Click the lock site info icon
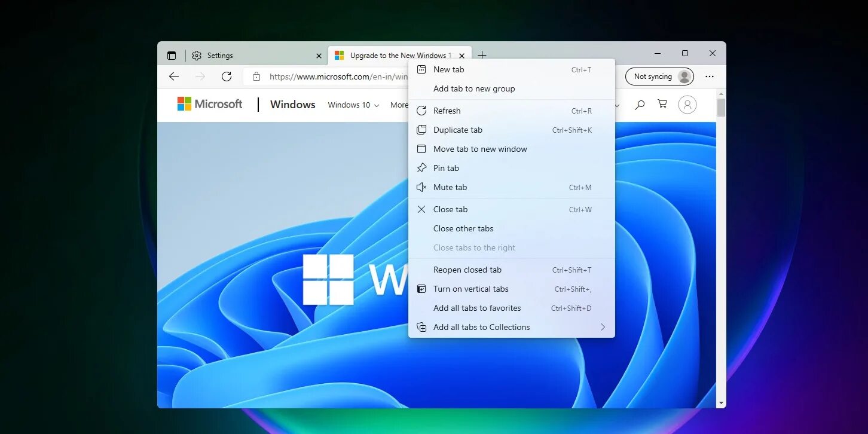This screenshot has width=868, height=434. (256, 77)
